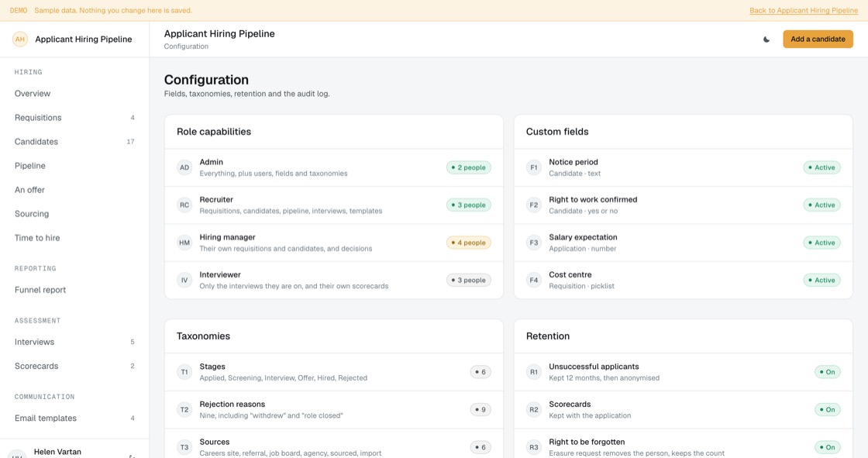This screenshot has width=868, height=458.
Task: Click the text 'Kept 12 months, then anonymised'
Action: tap(604, 378)
